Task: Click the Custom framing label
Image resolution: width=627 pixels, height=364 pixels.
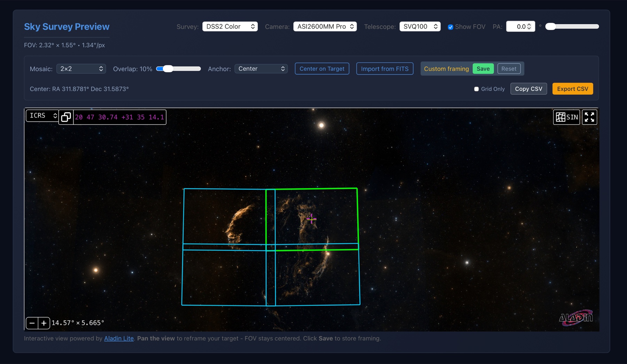Action: pos(446,69)
